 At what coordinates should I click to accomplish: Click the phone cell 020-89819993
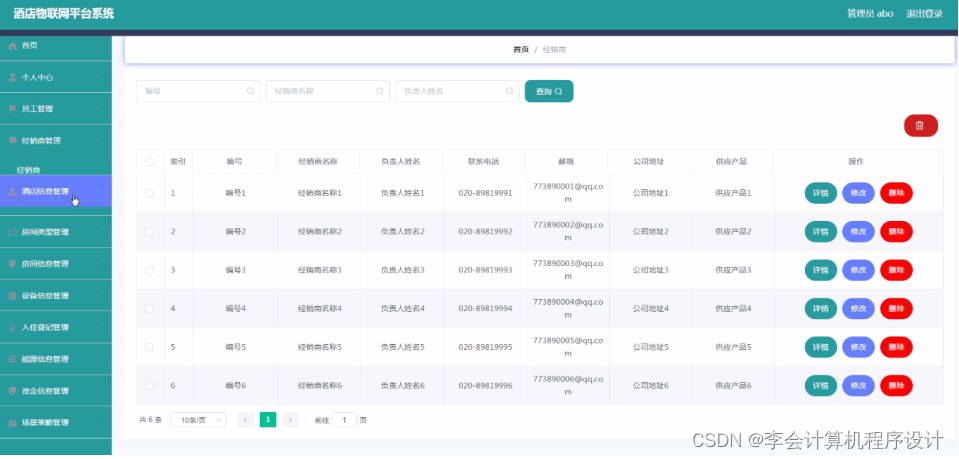pos(485,270)
